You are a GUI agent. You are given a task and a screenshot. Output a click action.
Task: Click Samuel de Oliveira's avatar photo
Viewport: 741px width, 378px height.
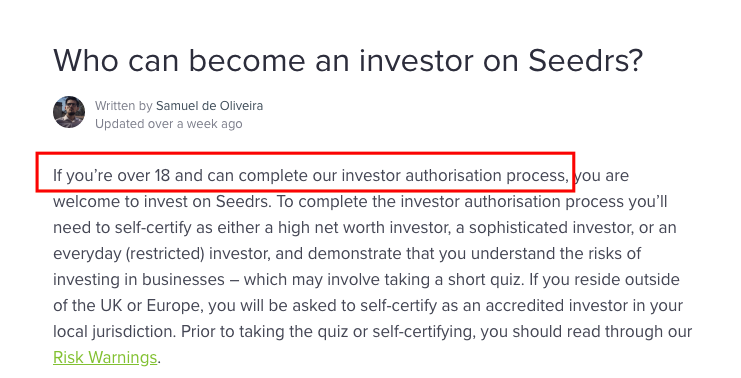click(69, 112)
